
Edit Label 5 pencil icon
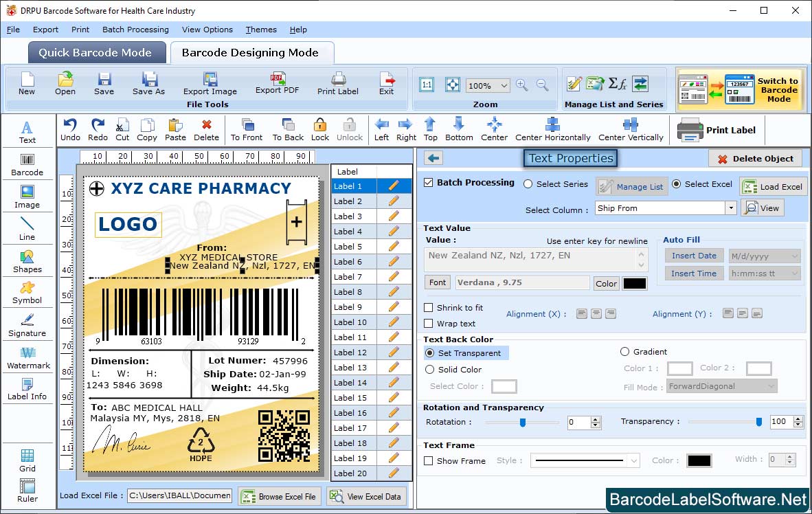(x=394, y=246)
